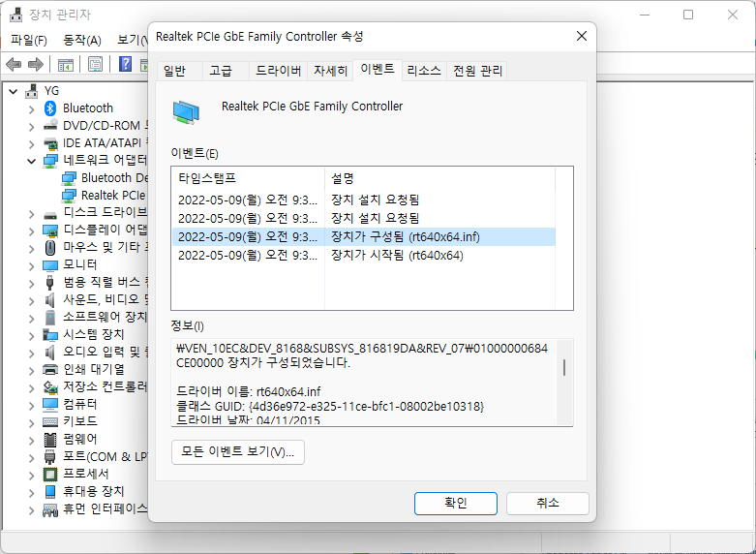The height and width of the screenshot is (554, 756).
Task: Click the Forward arrow toolbar icon
Action: [36, 64]
